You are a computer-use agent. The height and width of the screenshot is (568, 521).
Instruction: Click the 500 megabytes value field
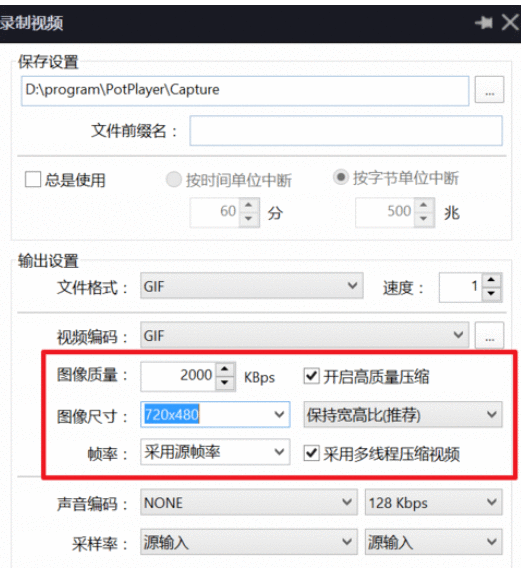click(385, 212)
